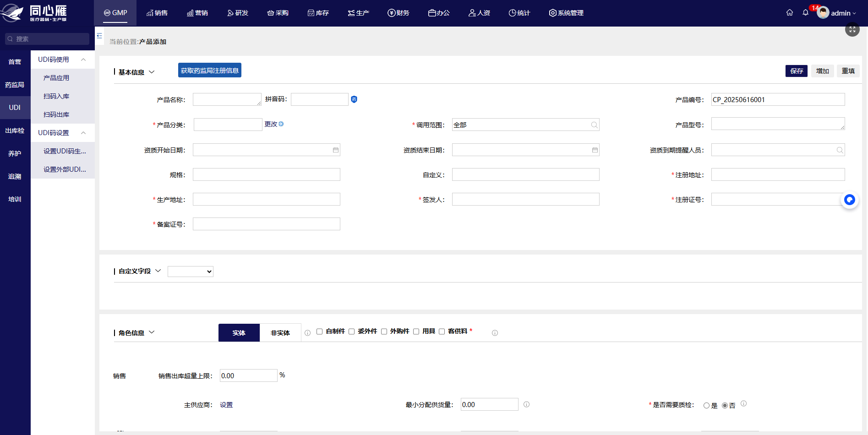The image size is (868, 435).
Task: Tick the 用具 checkbox
Action: coord(416,332)
